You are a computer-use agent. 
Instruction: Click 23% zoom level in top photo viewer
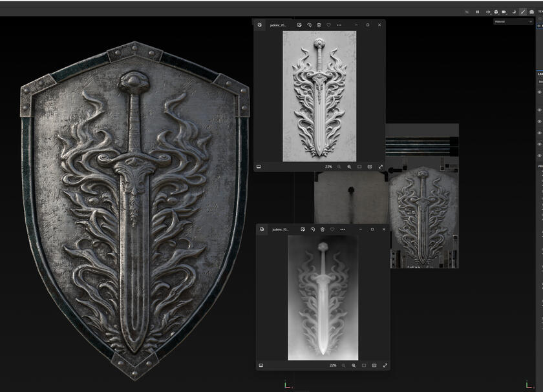tap(328, 167)
